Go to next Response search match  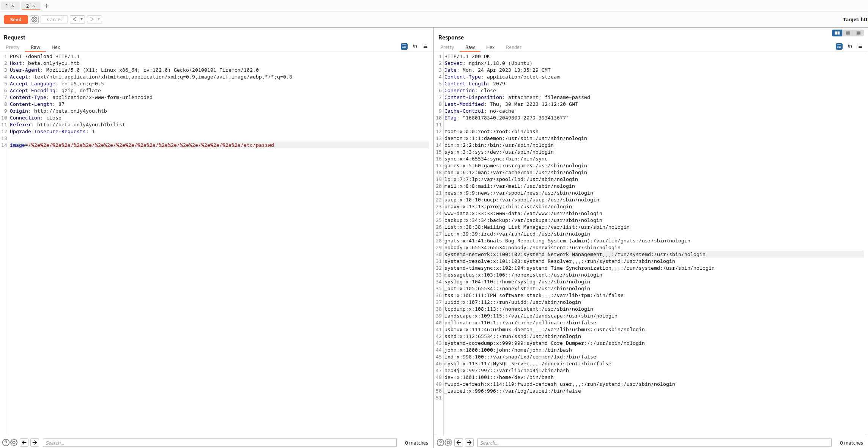click(469, 442)
